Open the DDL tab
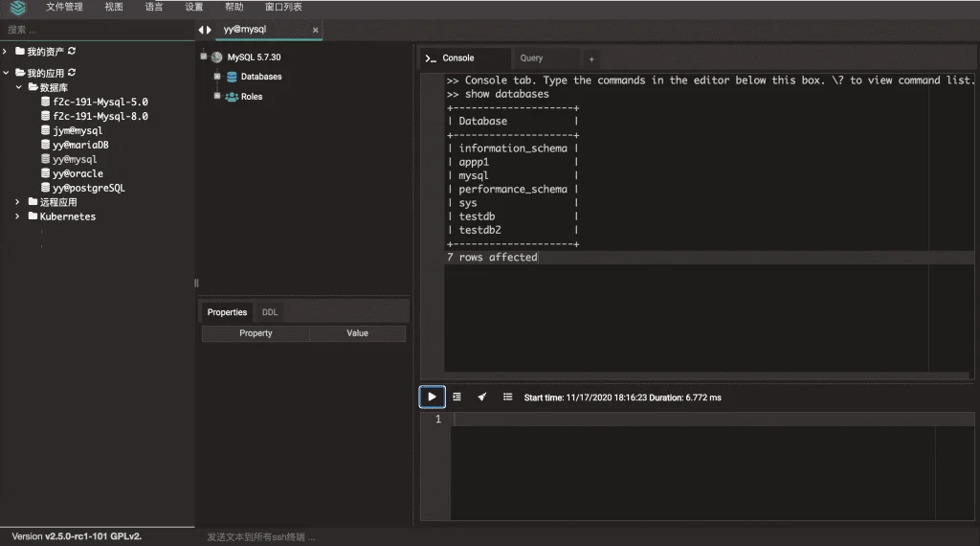 point(270,312)
